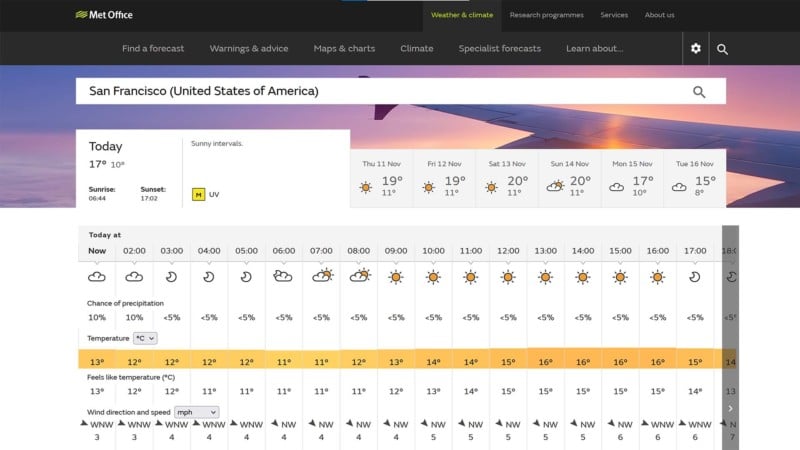Open the settings gear icon
Viewport: 800px width, 450px height.
tap(696, 48)
